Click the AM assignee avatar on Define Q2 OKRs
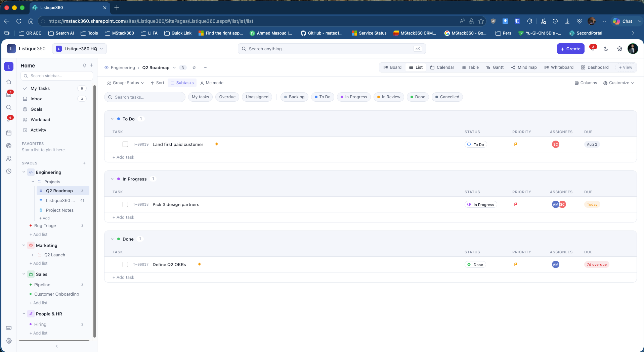The width and height of the screenshot is (644, 352). pyautogui.click(x=556, y=264)
